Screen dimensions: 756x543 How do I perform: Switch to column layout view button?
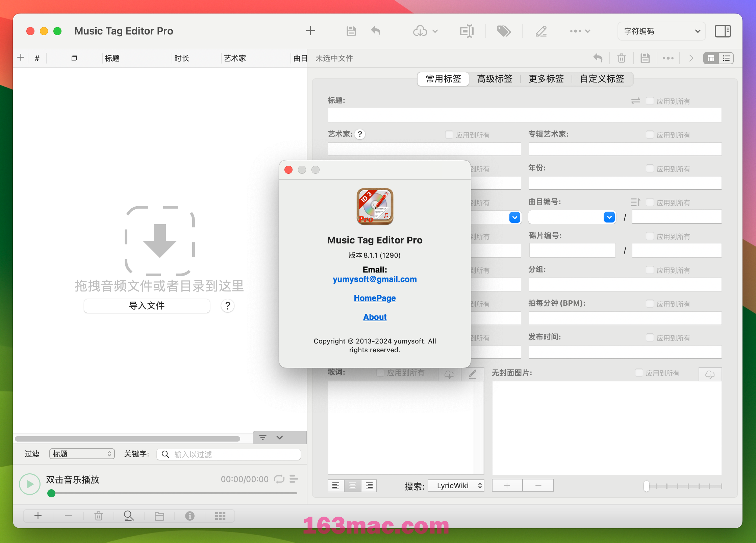711,58
